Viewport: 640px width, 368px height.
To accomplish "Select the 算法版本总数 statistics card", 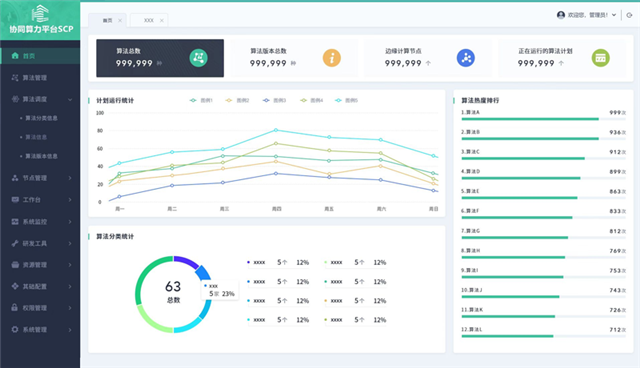I will tap(294, 58).
